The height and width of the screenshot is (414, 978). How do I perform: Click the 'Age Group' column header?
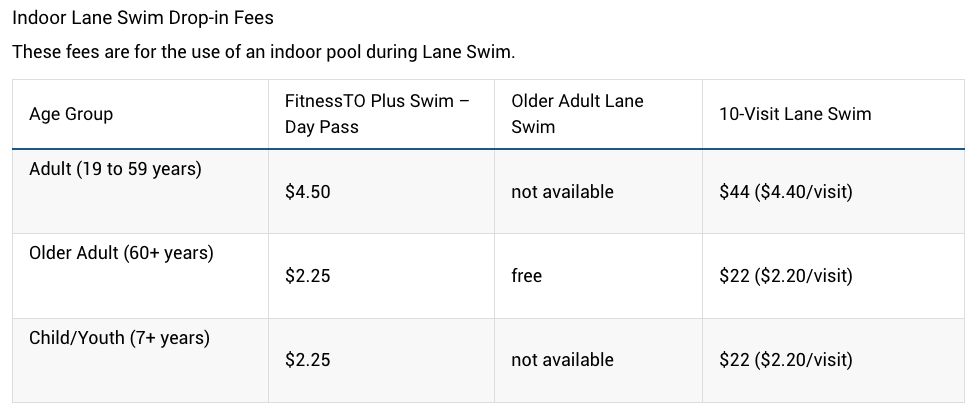[71, 114]
